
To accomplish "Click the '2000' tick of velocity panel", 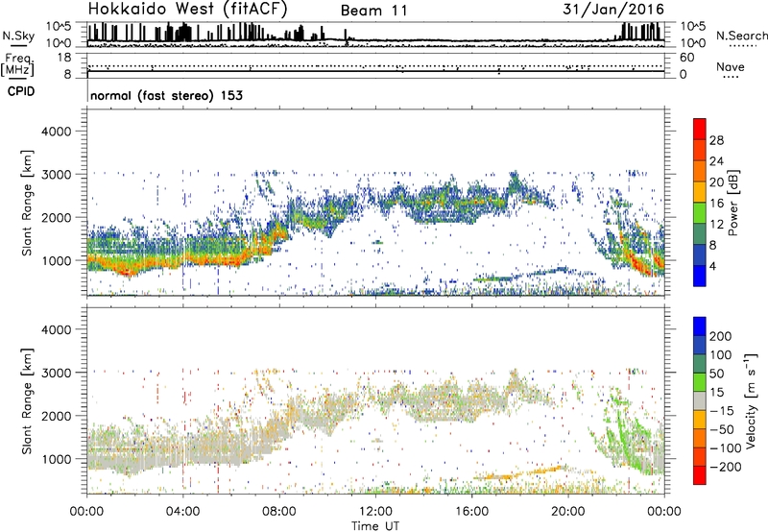I will pos(56,416).
